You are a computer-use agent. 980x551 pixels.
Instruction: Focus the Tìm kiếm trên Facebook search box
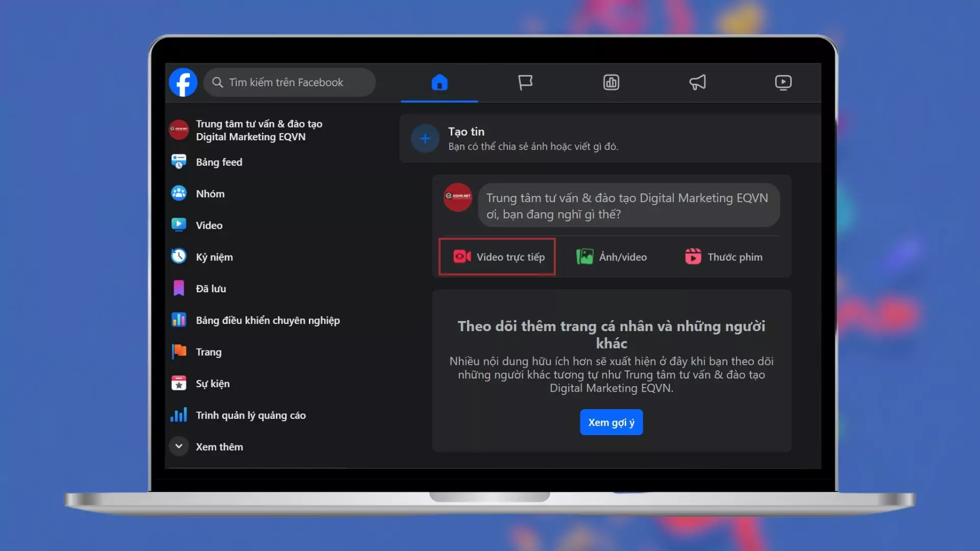[290, 82]
